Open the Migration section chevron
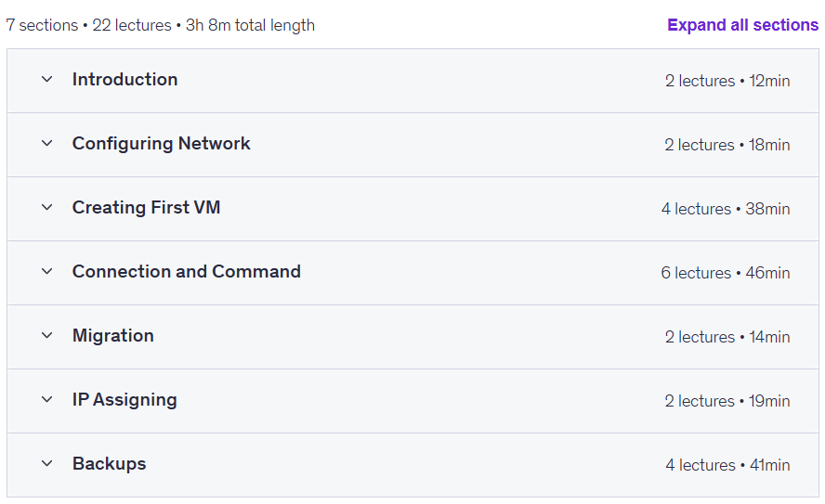 [x=46, y=336]
